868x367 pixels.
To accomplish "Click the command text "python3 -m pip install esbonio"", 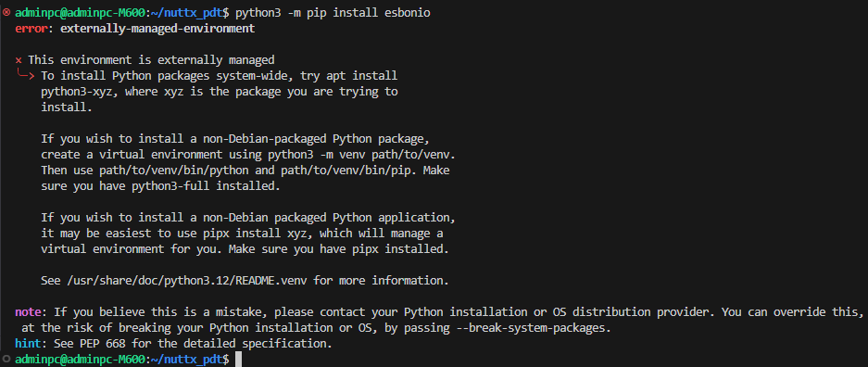I will coord(333,13).
